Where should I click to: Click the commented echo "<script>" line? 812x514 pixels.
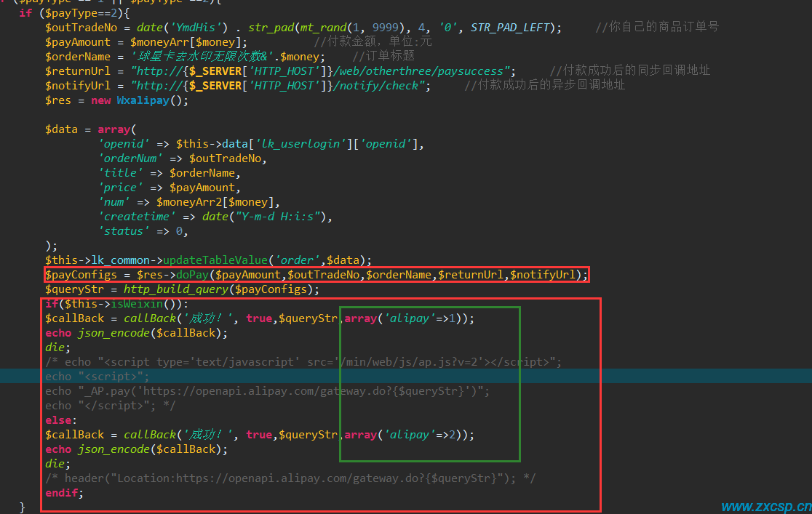[x=97, y=377]
